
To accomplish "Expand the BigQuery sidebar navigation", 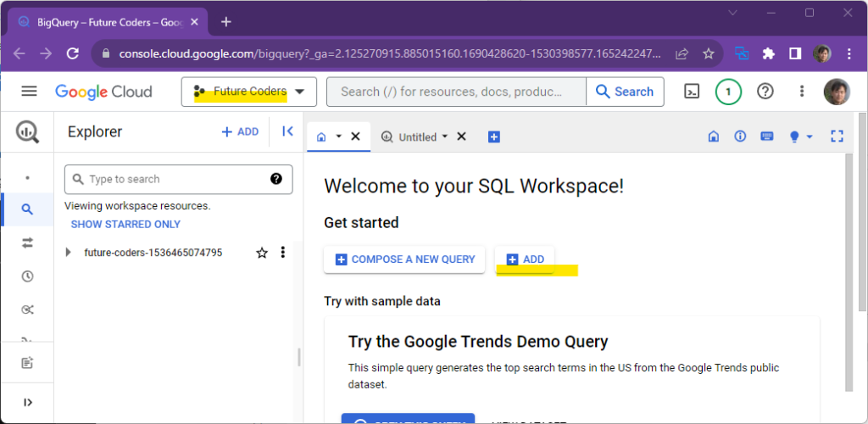I will [28, 403].
